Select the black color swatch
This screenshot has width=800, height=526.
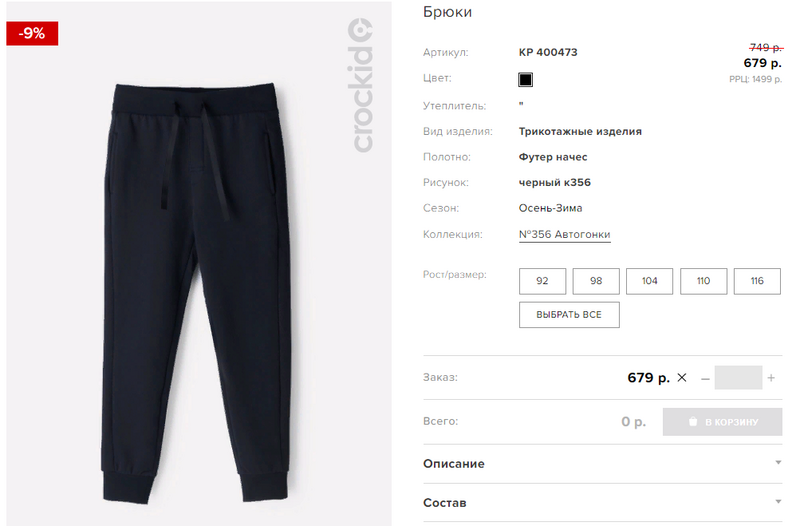(x=526, y=80)
